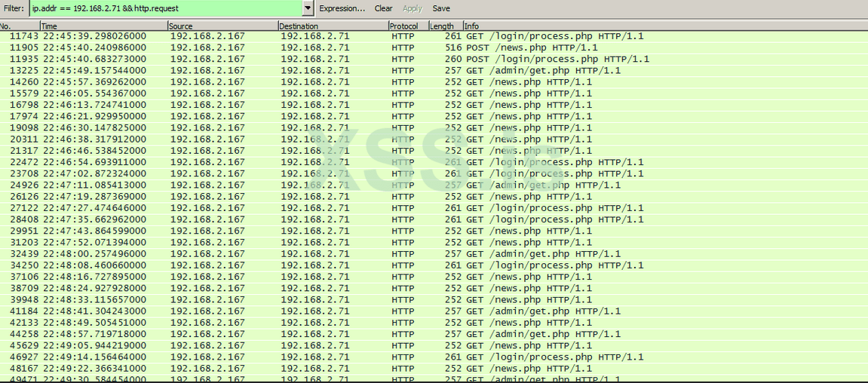The width and height of the screenshot is (868, 383).
Task: Select packet 11905 POST /news.php
Action: point(434,47)
